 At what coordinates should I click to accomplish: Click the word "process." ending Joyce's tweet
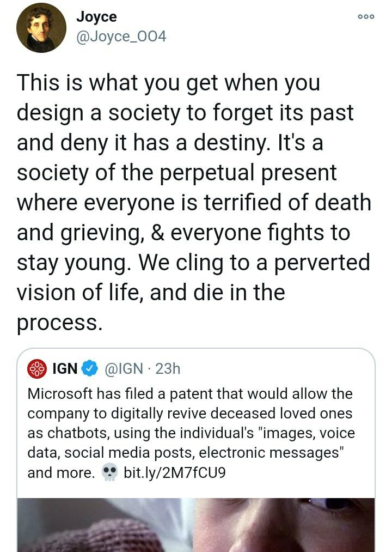pyautogui.click(x=59, y=322)
